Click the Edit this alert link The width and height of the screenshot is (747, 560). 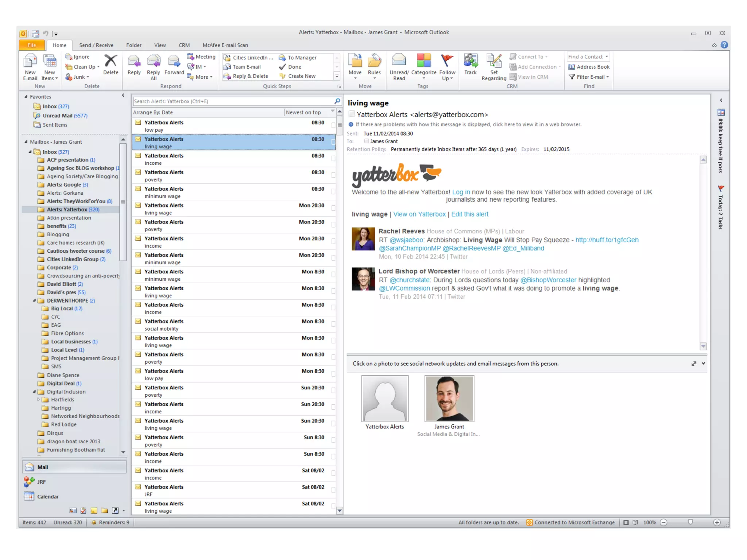[470, 214]
